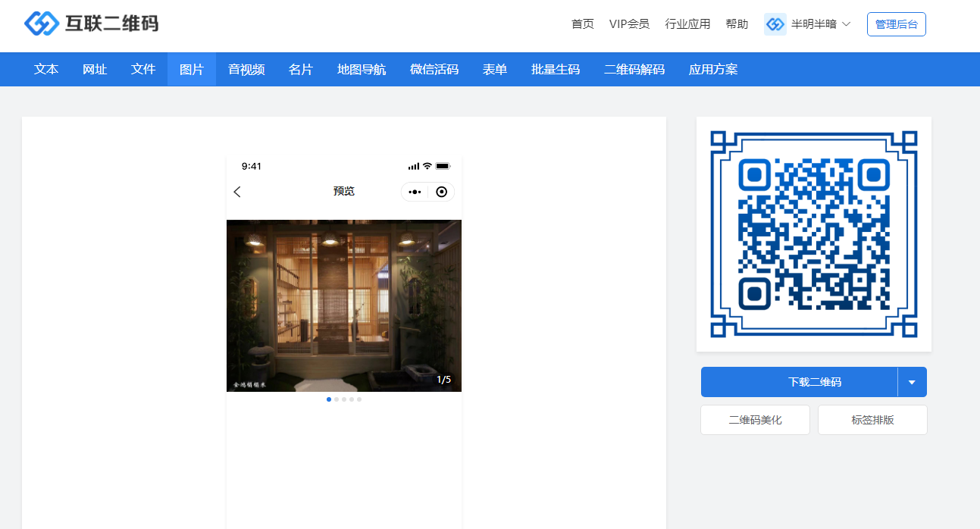Click the generated blue QR code image
Image resolution: width=980 pixels, height=529 pixels.
click(x=814, y=234)
